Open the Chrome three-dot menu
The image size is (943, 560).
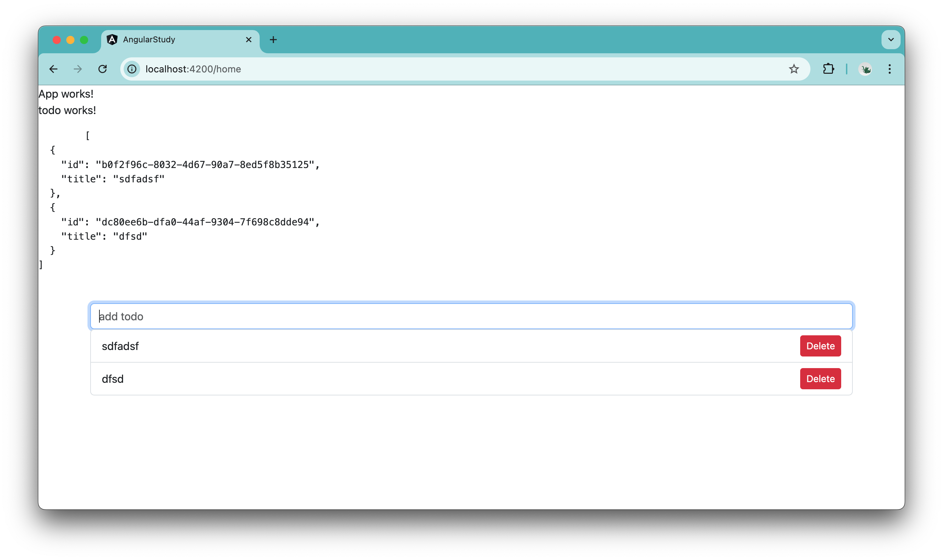tap(890, 69)
